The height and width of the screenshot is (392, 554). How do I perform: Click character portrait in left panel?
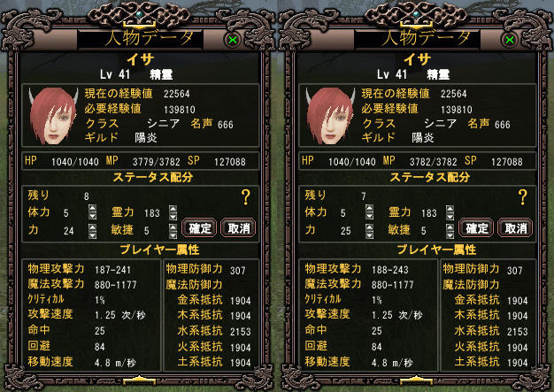tap(53, 116)
